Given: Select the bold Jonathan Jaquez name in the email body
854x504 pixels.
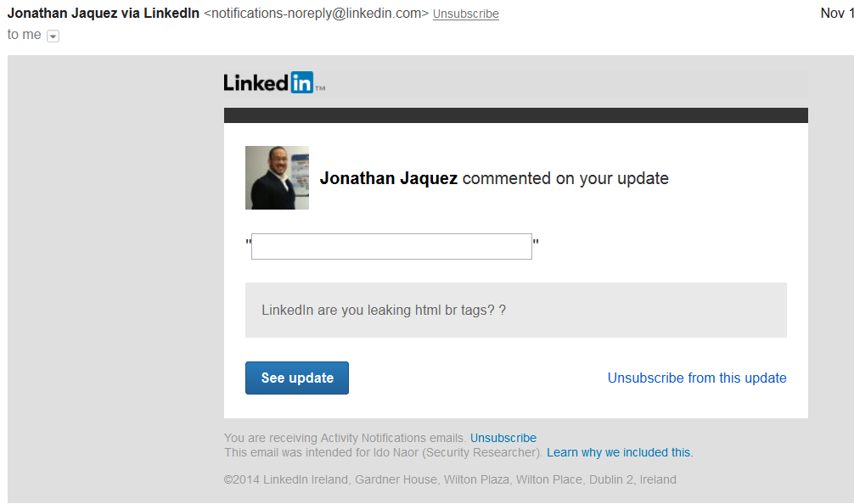Looking at the screenshot, I should [x=388, y=178].
